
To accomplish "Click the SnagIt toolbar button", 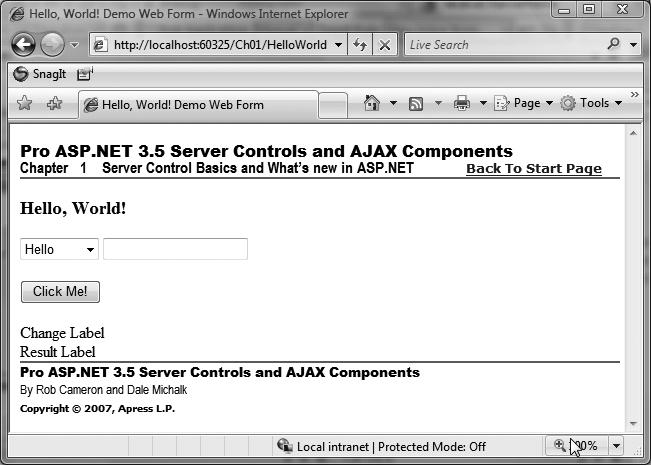I will coord(39,74).
